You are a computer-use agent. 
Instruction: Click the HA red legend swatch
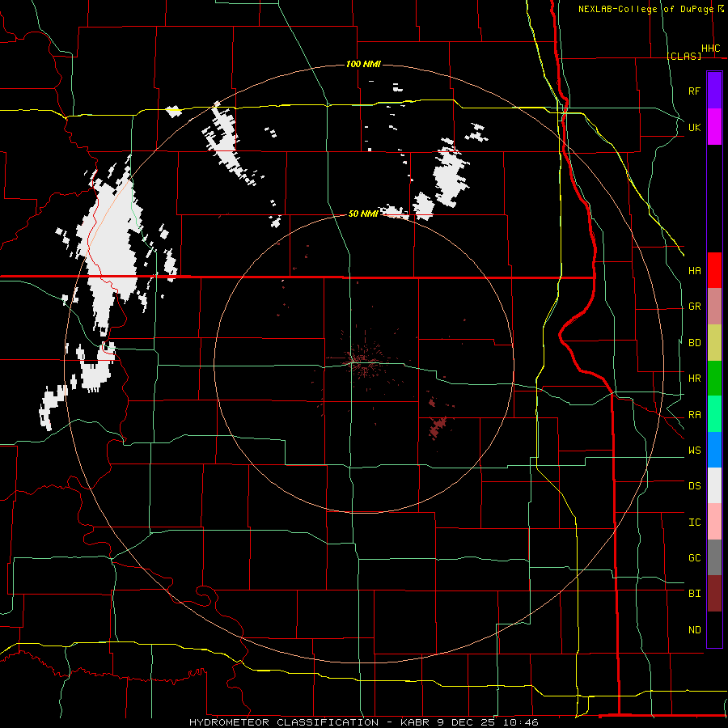click(714, 270)
